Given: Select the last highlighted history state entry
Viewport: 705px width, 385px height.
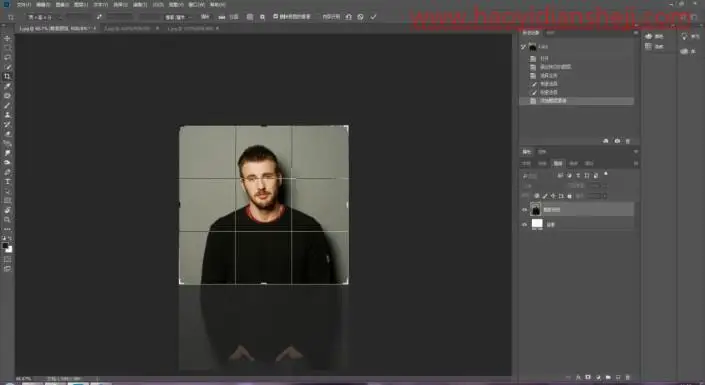Looking at the screenshot, I should click(x=577, y=101).
